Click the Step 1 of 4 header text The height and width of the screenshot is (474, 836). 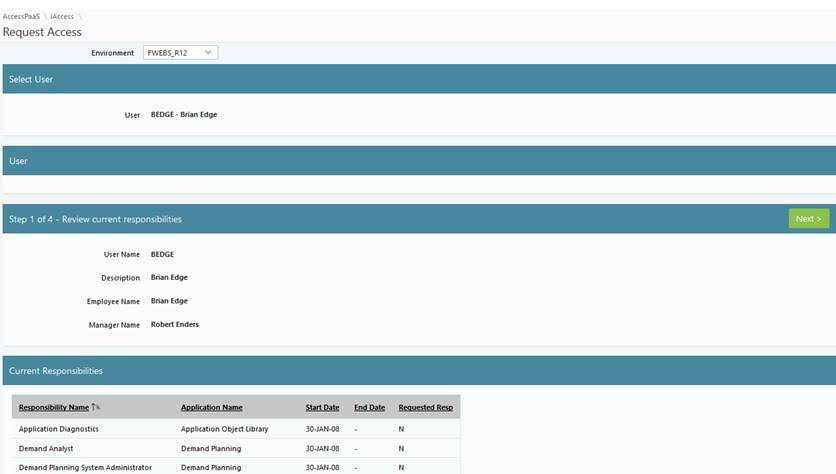click(x=95, y=219)
